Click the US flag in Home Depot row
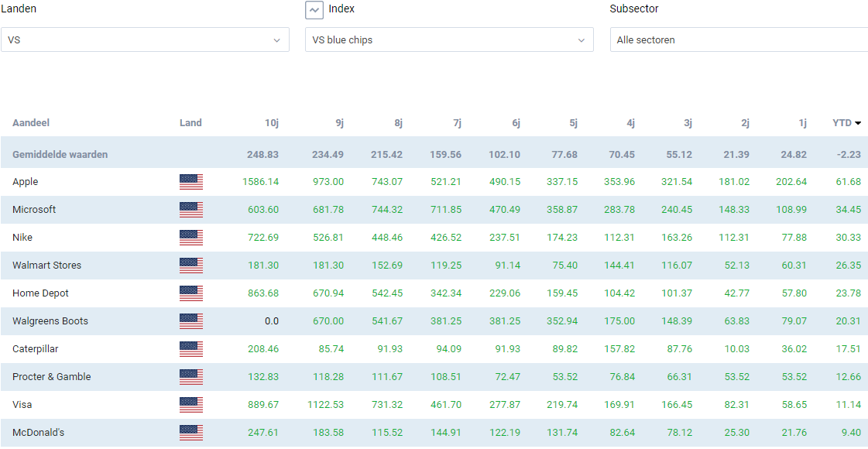 tap(191, 293)
